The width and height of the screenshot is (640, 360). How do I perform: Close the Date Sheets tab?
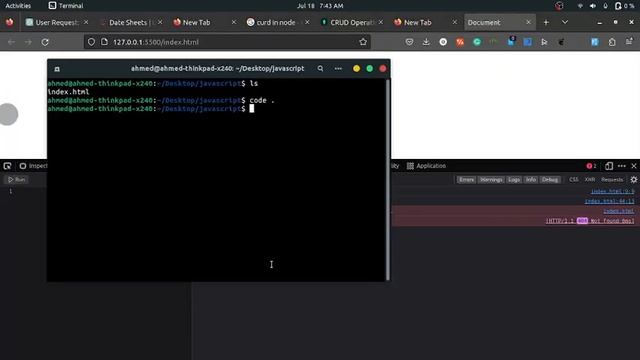tap(160, 22)
